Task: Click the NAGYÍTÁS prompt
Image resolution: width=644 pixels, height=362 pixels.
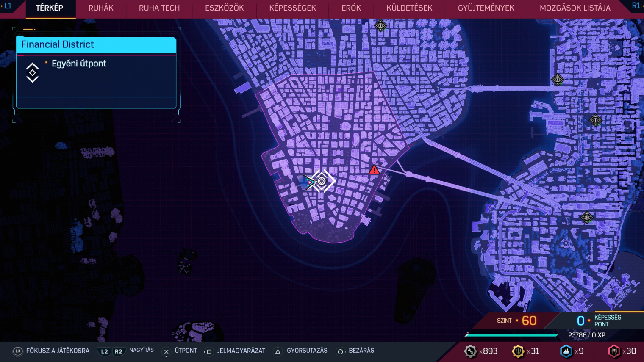Action: 142,351
